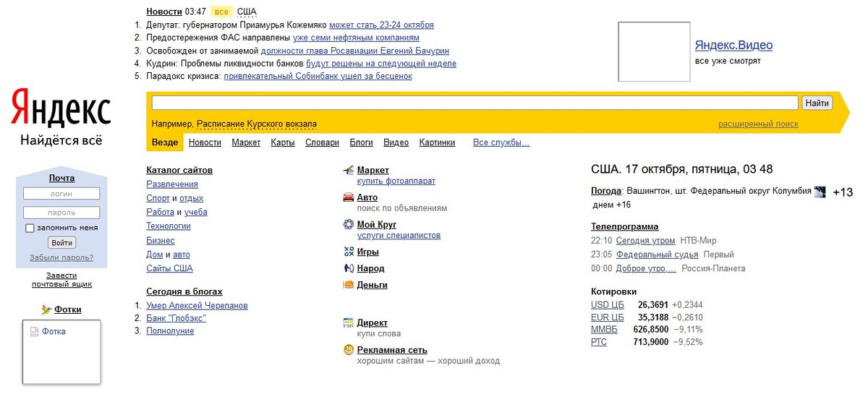Click the red Авто car icon

348,197
